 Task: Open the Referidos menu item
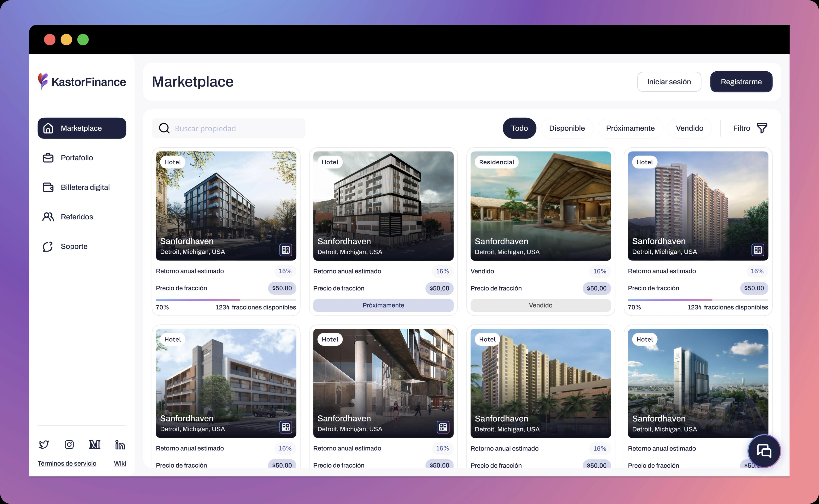click(82, 217)
